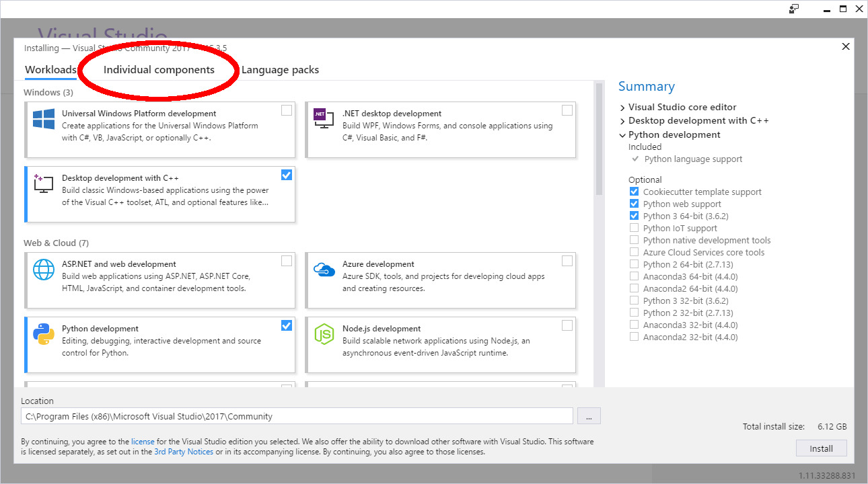This screenshot has width=868, height=484.
Task: Browse for location with the ... button
Action: tap(589, 416)
